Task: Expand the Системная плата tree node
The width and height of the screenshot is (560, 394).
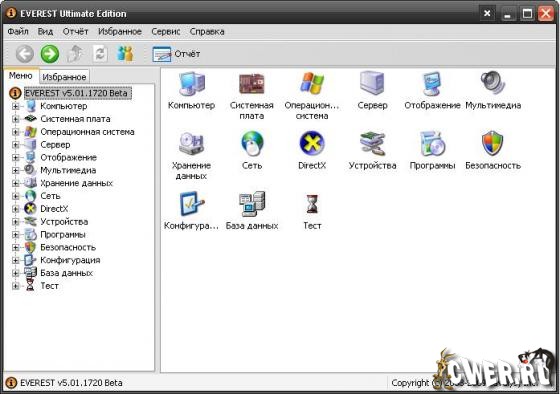Action: point(15,119)
